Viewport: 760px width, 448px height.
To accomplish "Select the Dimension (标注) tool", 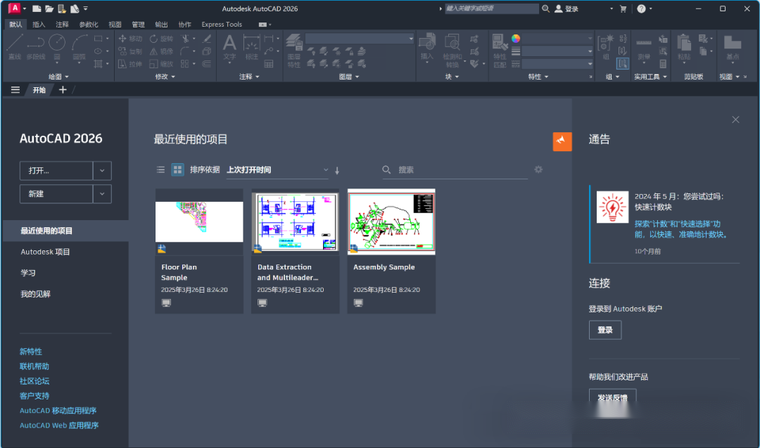I will 252,48.
